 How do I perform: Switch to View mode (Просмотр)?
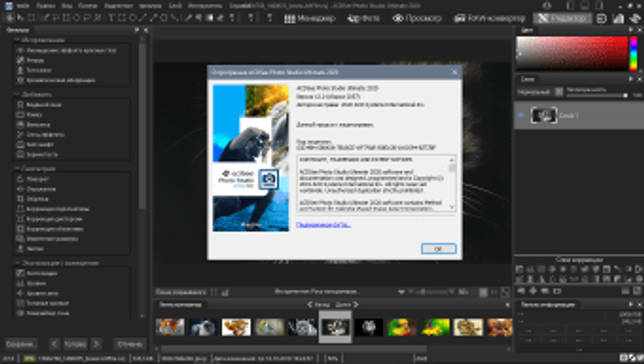[417, 18]
